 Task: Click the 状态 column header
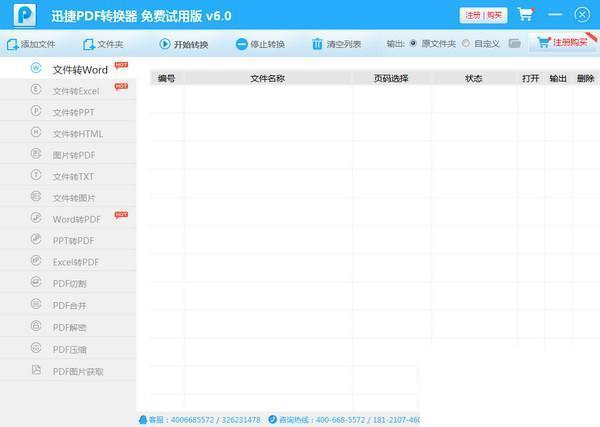(x=474, y=78)
